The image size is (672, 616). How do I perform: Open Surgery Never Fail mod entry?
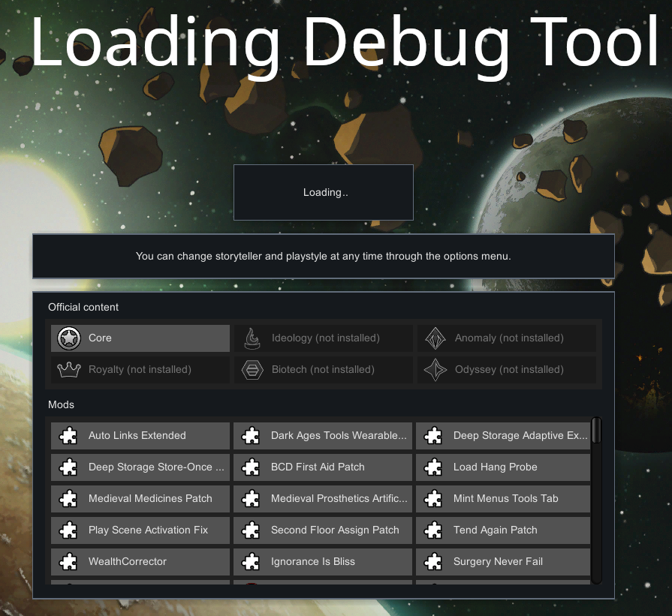click(503, 561)
